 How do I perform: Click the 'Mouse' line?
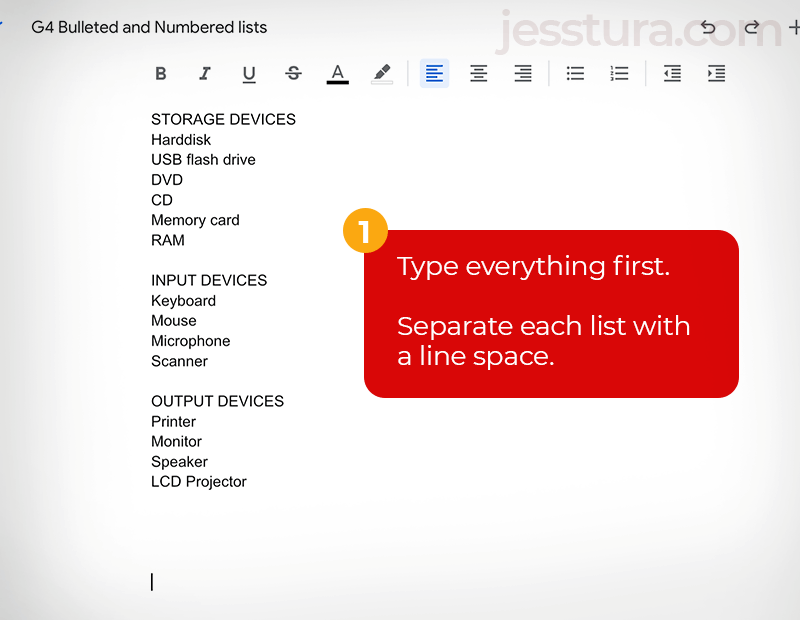point(173,321)
